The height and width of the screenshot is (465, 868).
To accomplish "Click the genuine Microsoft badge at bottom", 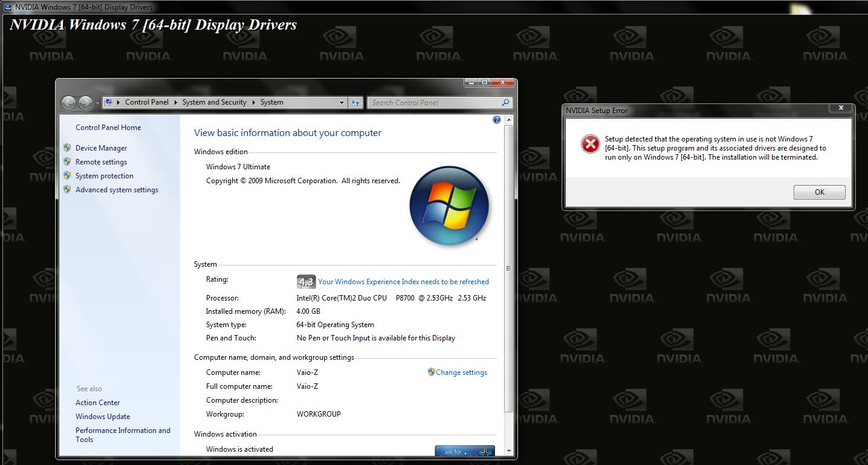I will pos(465,450).
